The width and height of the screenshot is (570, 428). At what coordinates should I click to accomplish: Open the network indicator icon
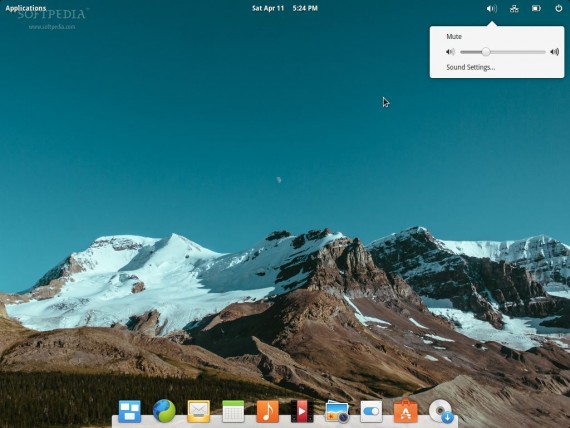pyautogui.click(x=514, y=8)
